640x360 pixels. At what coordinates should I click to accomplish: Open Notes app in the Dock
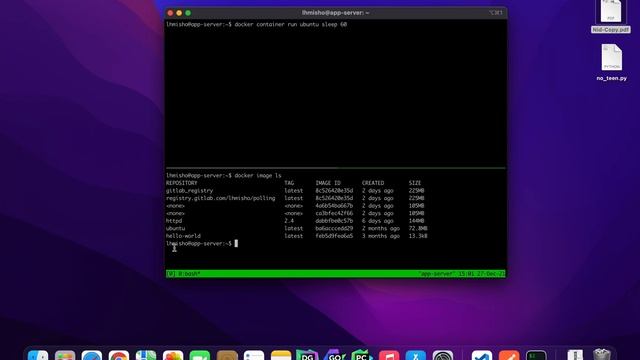pos(281,355)
